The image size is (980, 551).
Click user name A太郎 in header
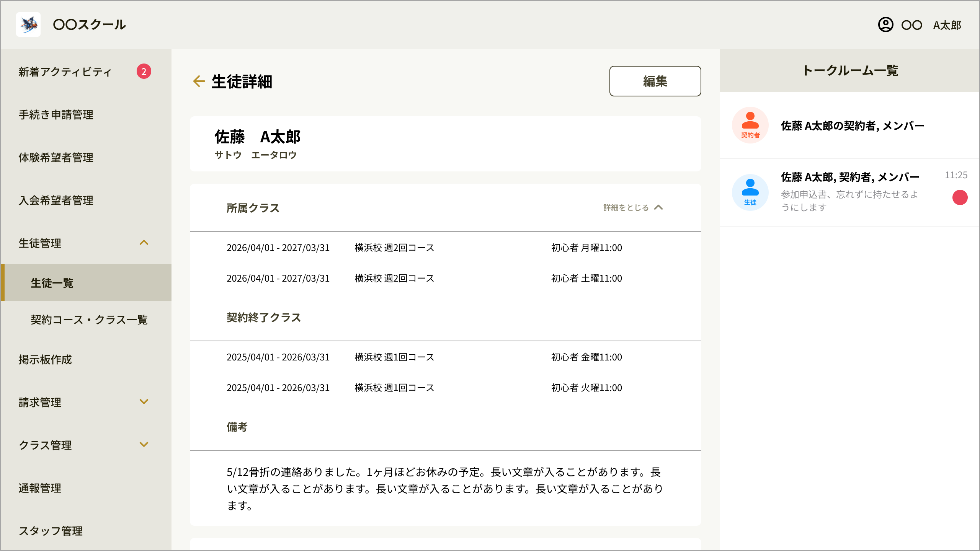coord(947,25)
